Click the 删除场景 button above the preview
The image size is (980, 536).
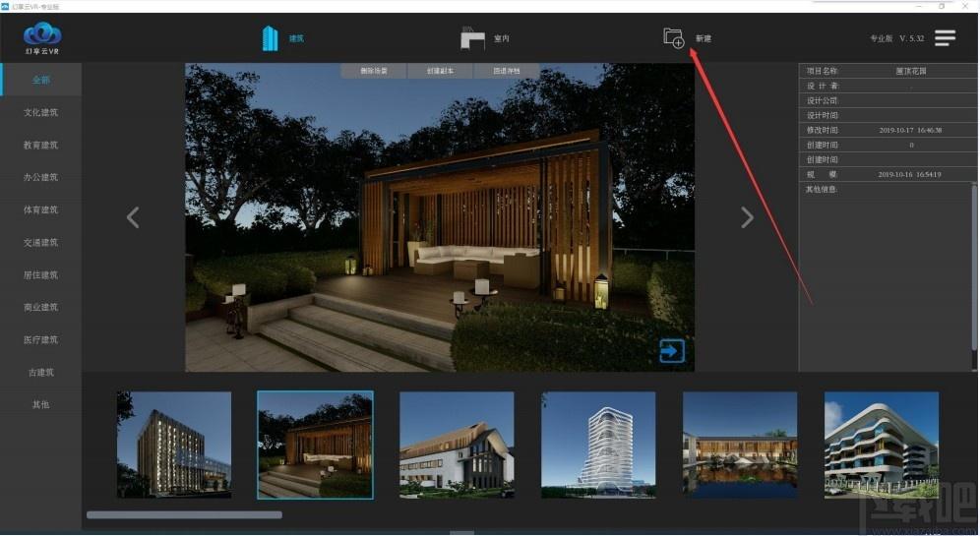[x=374, y=71]
